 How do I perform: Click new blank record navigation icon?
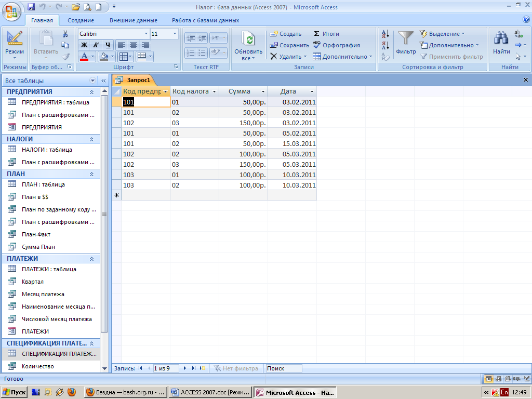203,368
